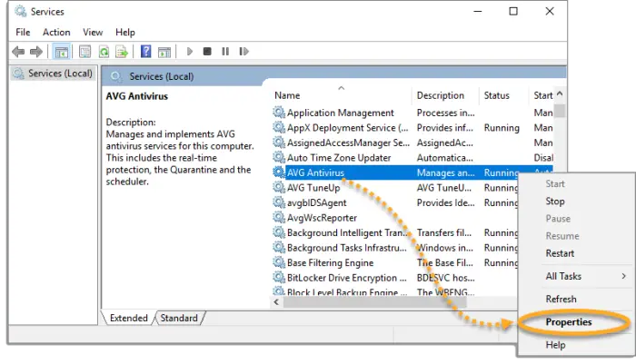
Task: Choose Refresh in the context menu
Action: pyautogui.click(x=561, y=299)
